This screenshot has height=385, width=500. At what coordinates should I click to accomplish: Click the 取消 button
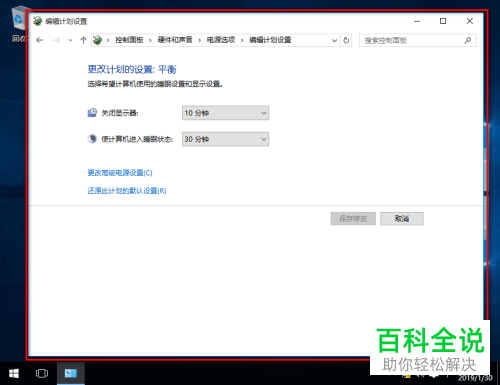[x=402, y=219]
